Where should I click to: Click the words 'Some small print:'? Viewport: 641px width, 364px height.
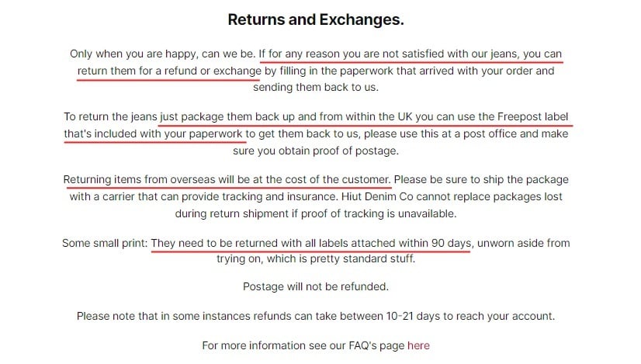pos(105,244)
